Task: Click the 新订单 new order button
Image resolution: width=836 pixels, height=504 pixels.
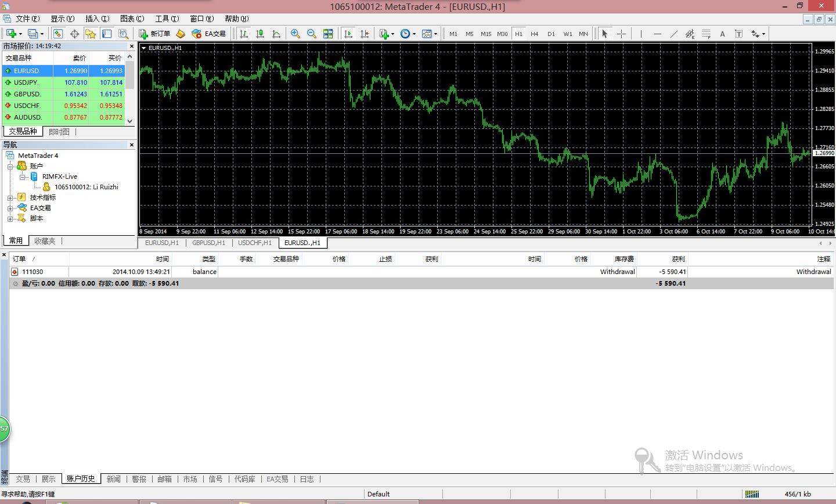Action: point(154,34)
